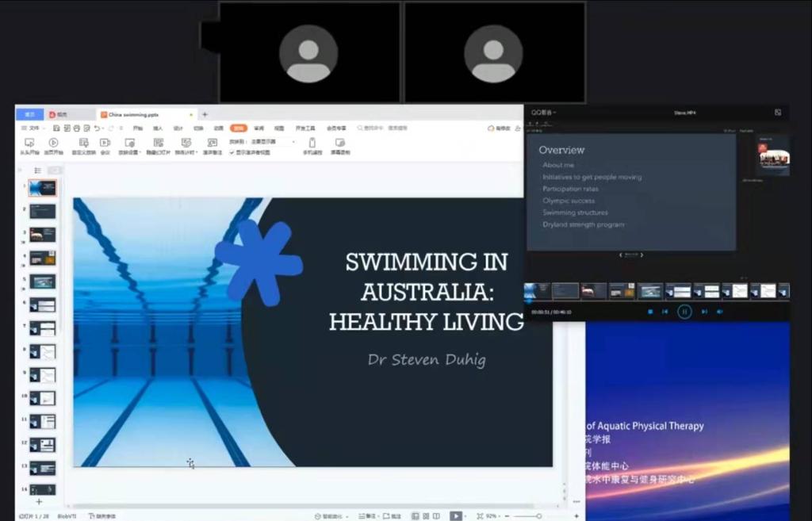Screen dimensions: 812x521
Task: Toggle reading view in status bar
Action: 436,516
